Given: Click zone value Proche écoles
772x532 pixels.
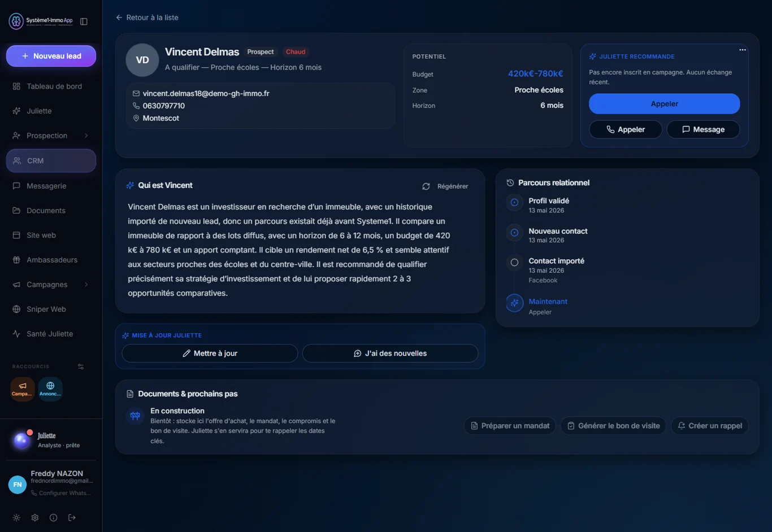Looking at the screenshot, I should (x=539, y=90).
